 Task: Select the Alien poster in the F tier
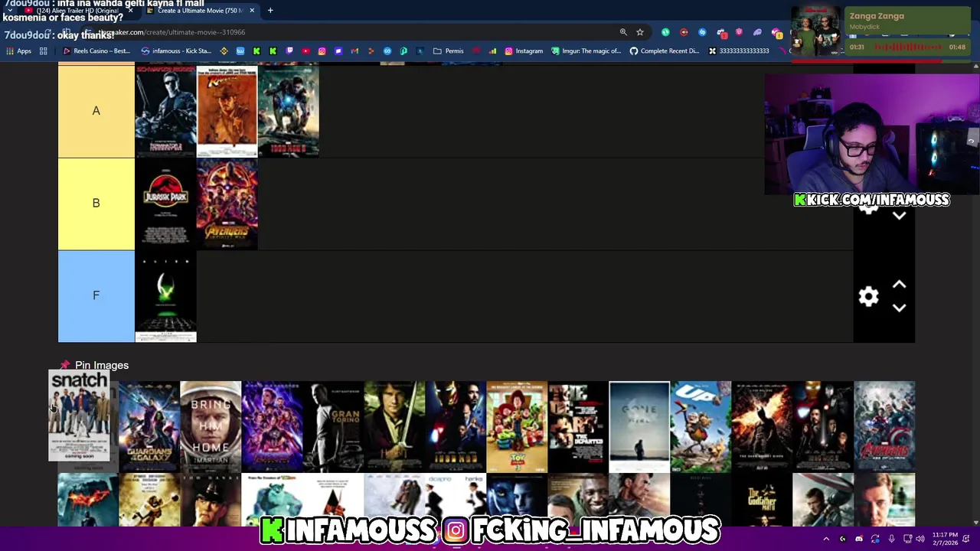tap(165, 296)
